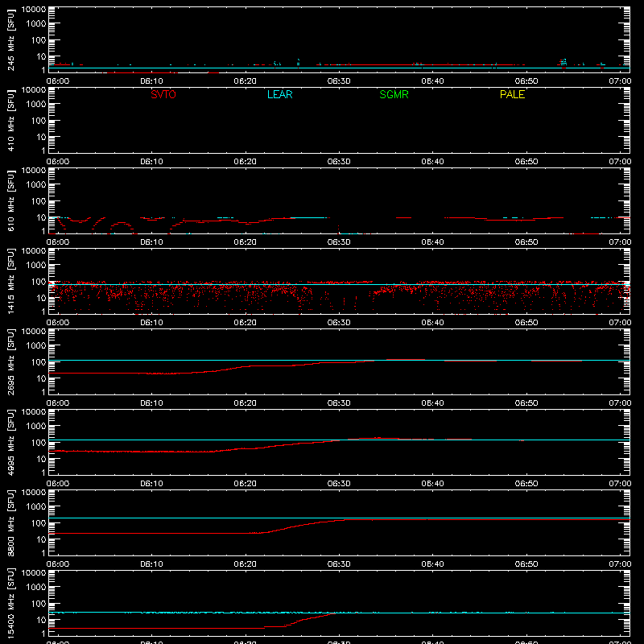Click the 10 tick label of 1415 MHz panel
Image resolution: width=644 pixels, height=644 pixels.
pyautogui.click(x=41, y=298)
